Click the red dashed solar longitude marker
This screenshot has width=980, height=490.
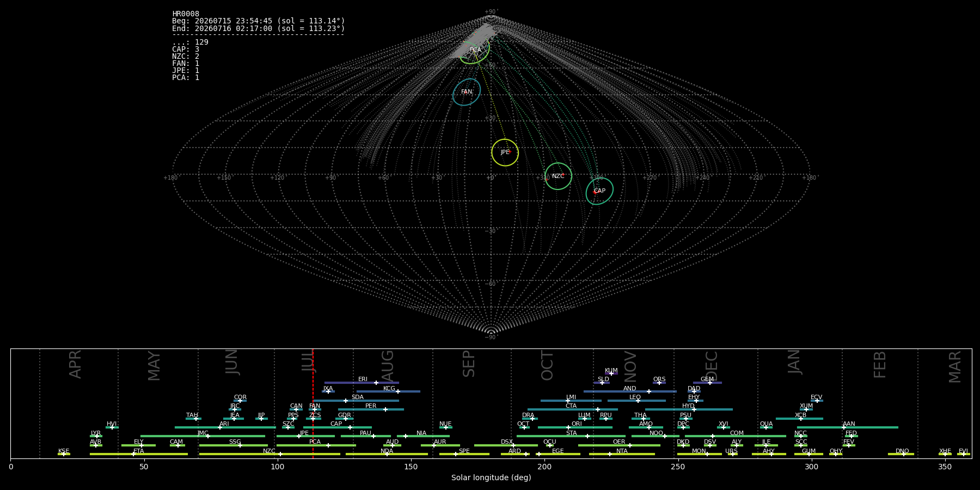[x=313, y=403]
